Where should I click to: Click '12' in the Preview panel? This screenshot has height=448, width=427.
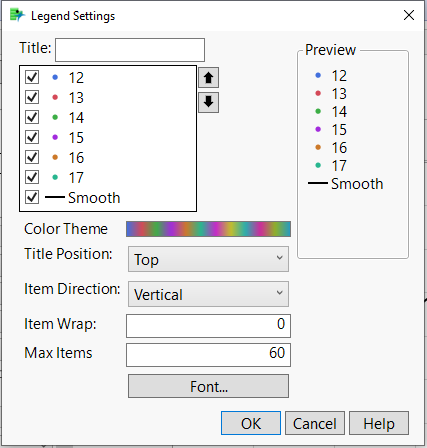(x=339, y=76)
